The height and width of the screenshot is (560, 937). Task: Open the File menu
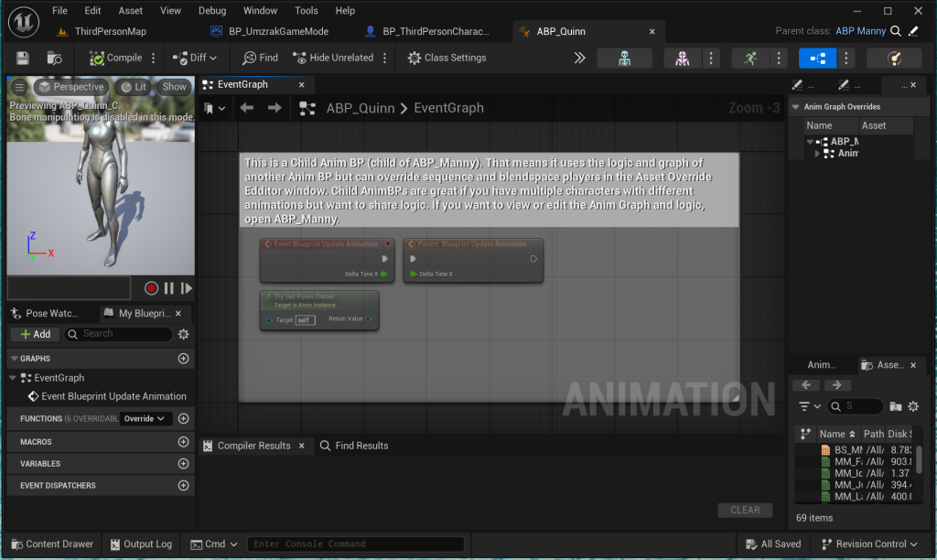(x=59, y=11)
